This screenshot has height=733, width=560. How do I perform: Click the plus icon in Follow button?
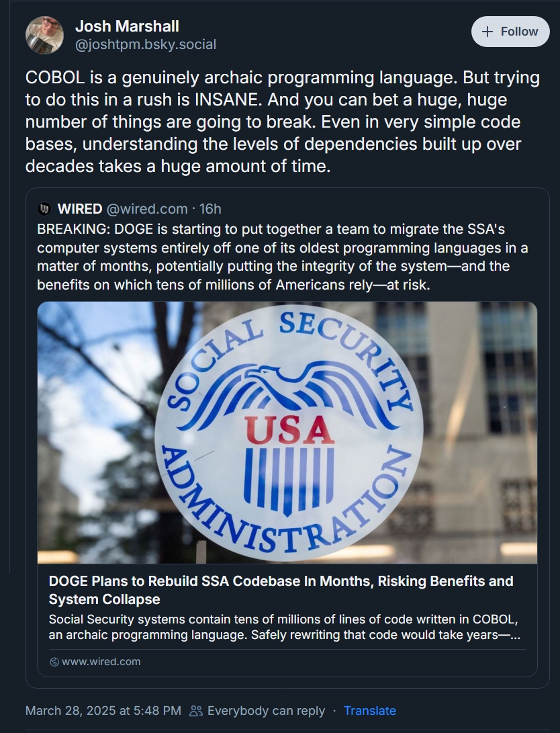tap(488, 32)
